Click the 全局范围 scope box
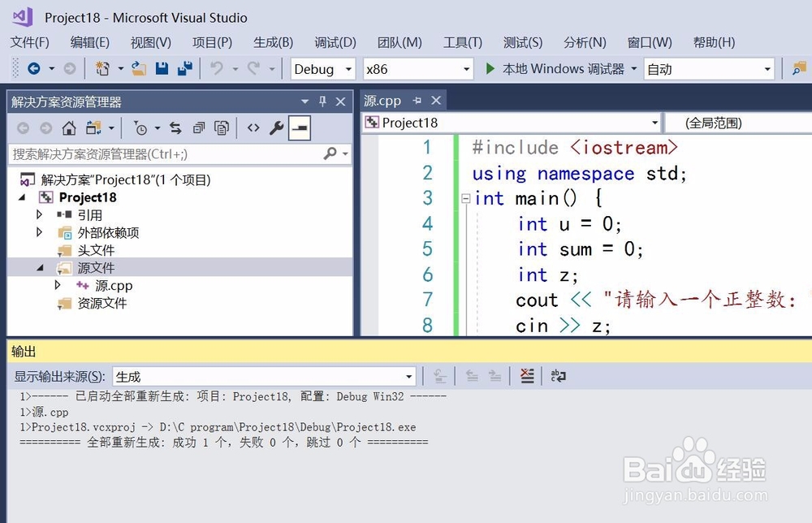Viewport: 812px width, 523px height. (739, 123)
